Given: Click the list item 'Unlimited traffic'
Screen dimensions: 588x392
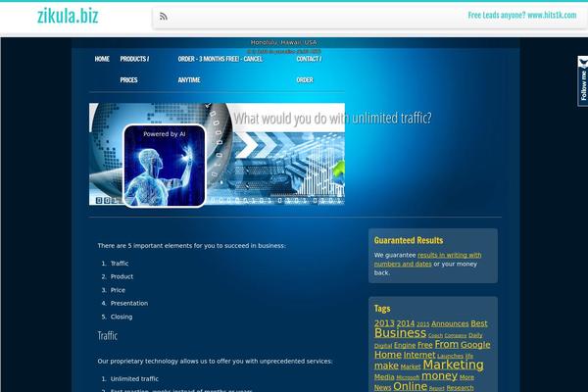Looking at the screenshot, I should tap(134, 379).
